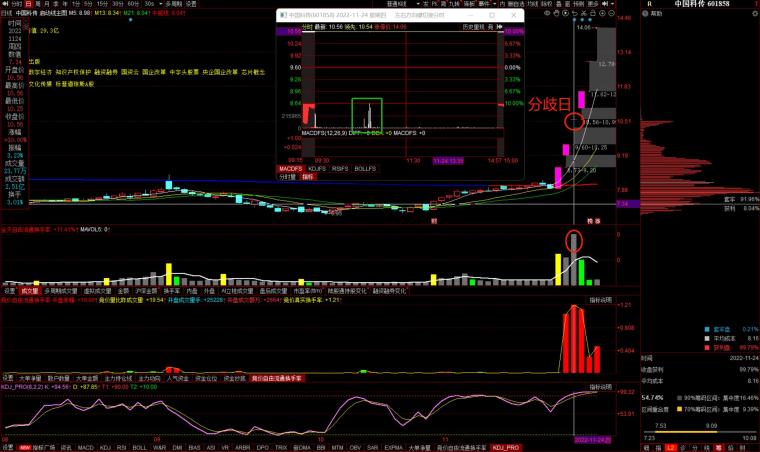Click the arrow icon after 更多 in top toolbar
This screenshot has width=760, height=452.
[x=604, y=3]
